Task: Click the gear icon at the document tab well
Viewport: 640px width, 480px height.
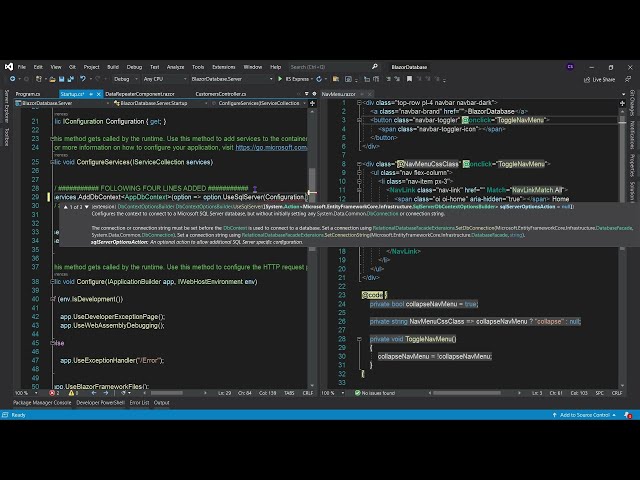Action: (314, 94)
